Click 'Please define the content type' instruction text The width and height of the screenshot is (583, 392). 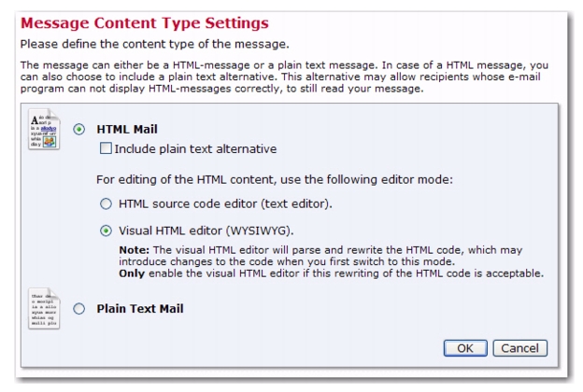[154, 44]
